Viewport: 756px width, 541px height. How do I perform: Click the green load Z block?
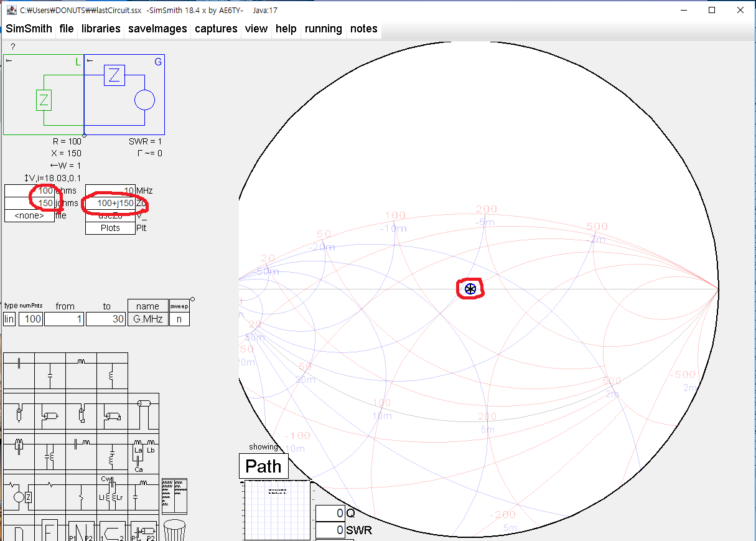click(x=44, y=100)
